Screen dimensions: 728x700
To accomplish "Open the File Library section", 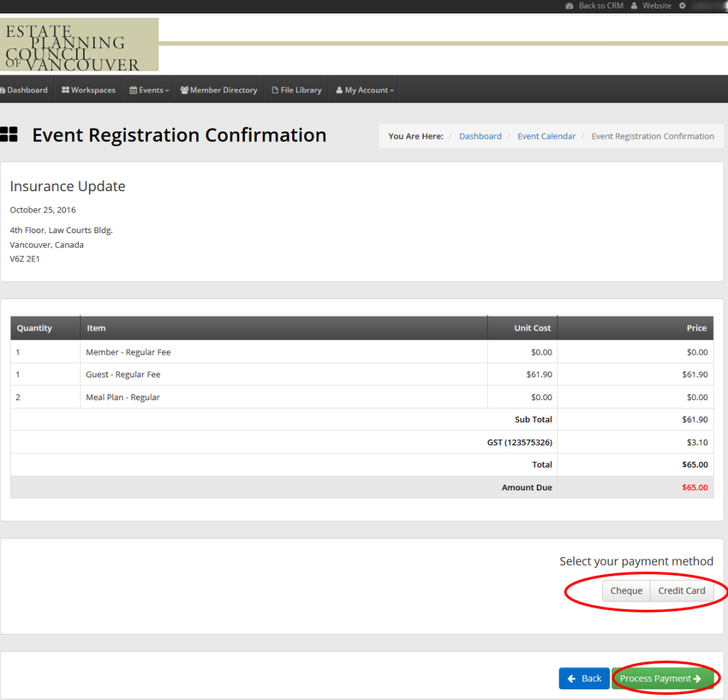I will tap(296, 90).
